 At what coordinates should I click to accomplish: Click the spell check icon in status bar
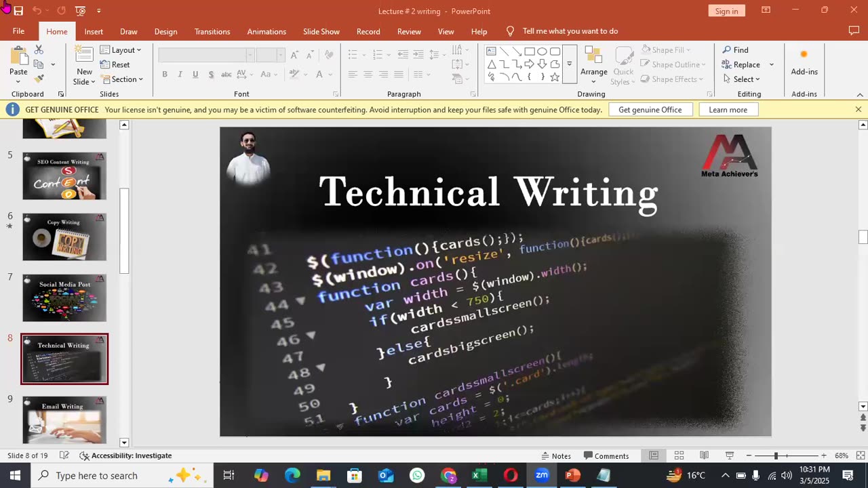pos(64,455)
